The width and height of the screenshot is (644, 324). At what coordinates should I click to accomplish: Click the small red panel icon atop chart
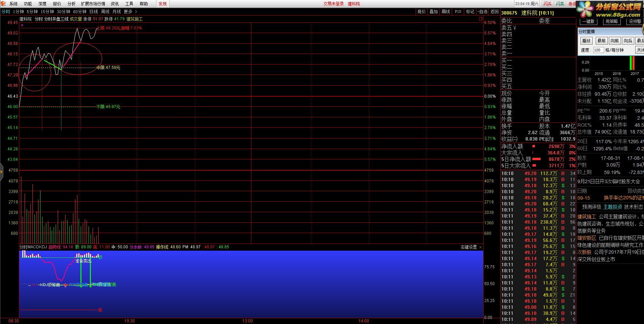pyautogui.click(x=481, y=19)
